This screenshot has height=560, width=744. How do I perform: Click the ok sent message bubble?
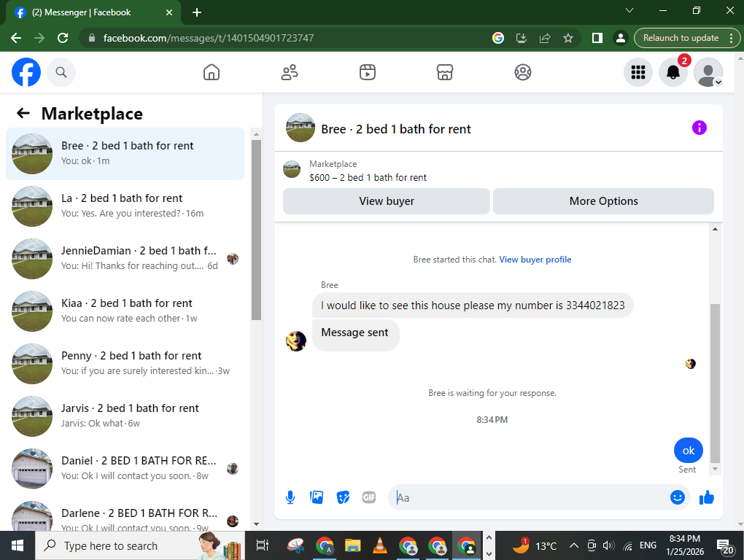pos(688,451)
